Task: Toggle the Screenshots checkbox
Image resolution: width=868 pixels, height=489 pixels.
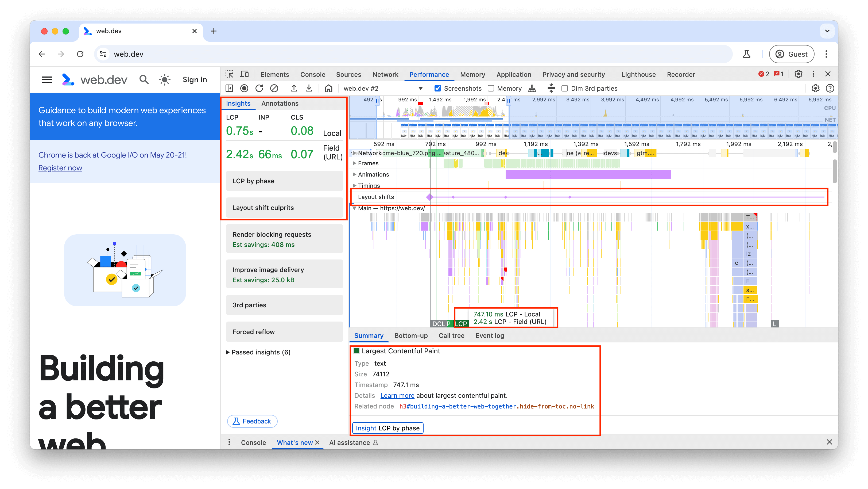Action: (x=438, y=88)
